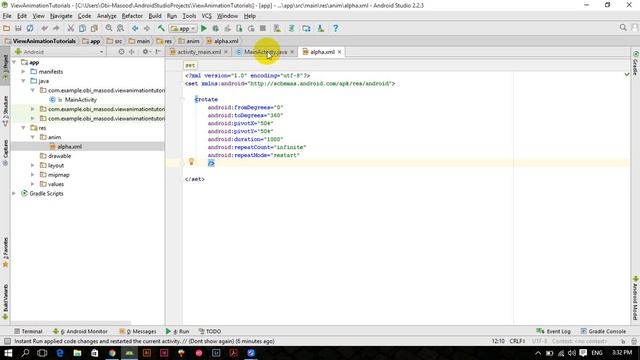Open Edge browser from taskbar
The height and width of the screenshot is (360, 640).
(60, 353)
